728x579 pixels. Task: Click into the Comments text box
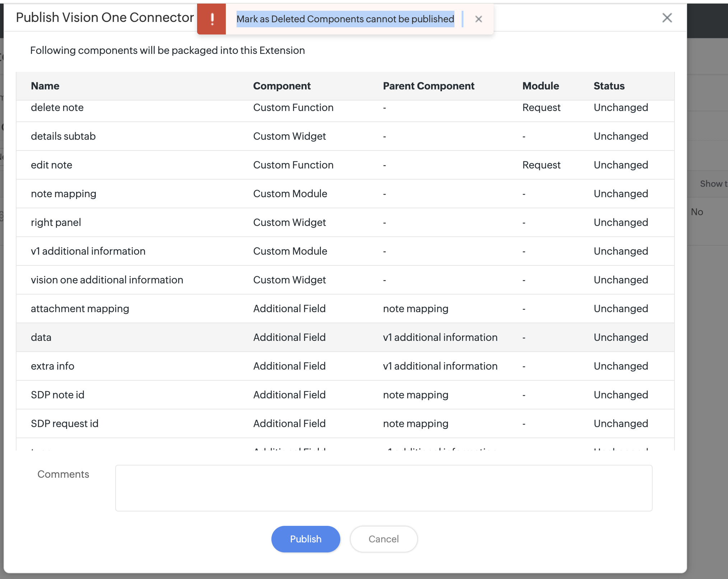383,488
